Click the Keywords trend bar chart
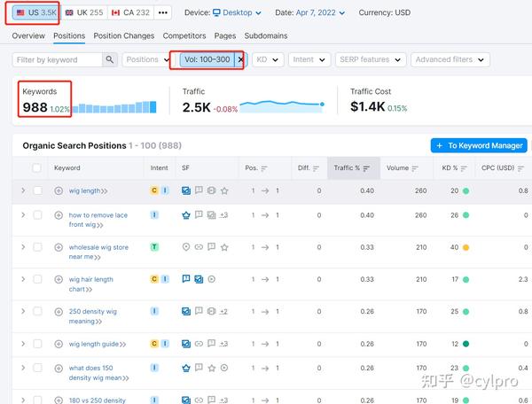Image resolution: width=532 pixels, height=404 pixels. tap(114, 107)
